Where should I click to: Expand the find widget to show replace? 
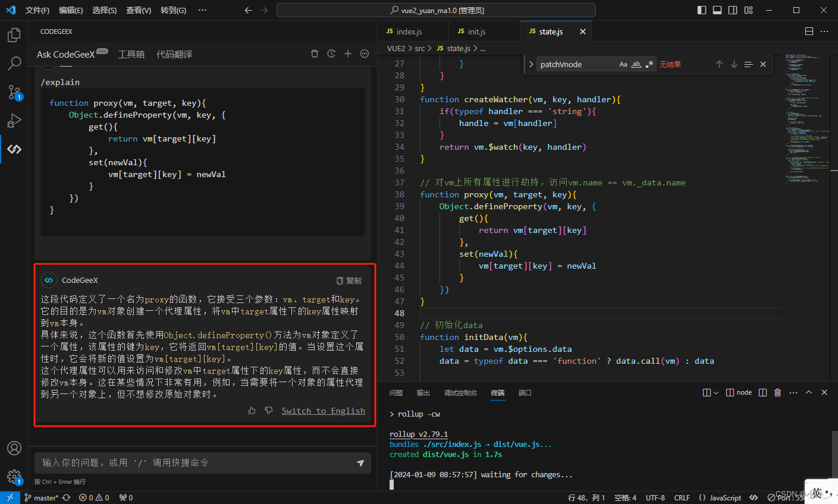(x=531, y=64)
